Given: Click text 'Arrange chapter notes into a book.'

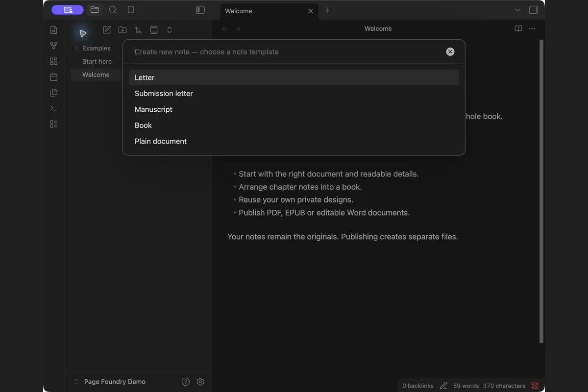Looking at the screenshot, I should 300,187.
